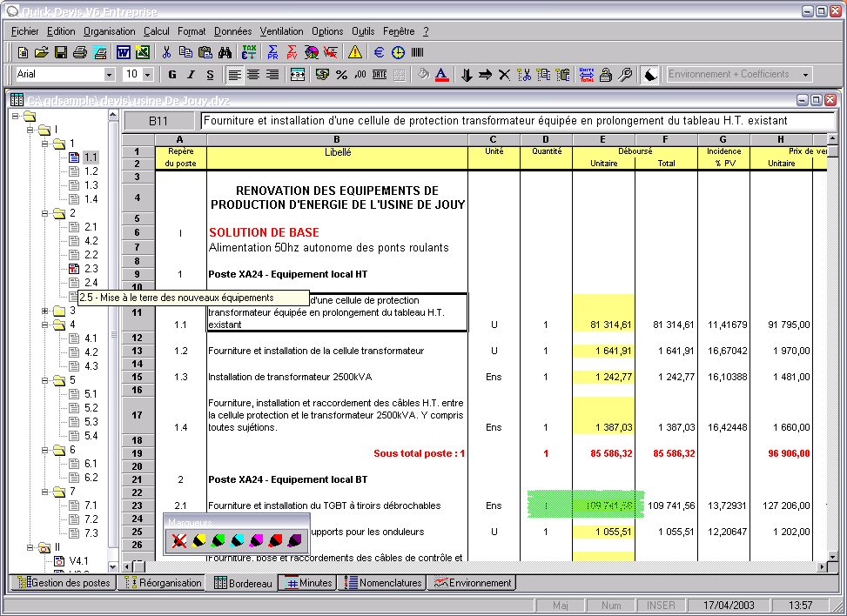Export to Word using the W icon
The width and height of the screenshot is (847, 616).
(x=123, y=52)
